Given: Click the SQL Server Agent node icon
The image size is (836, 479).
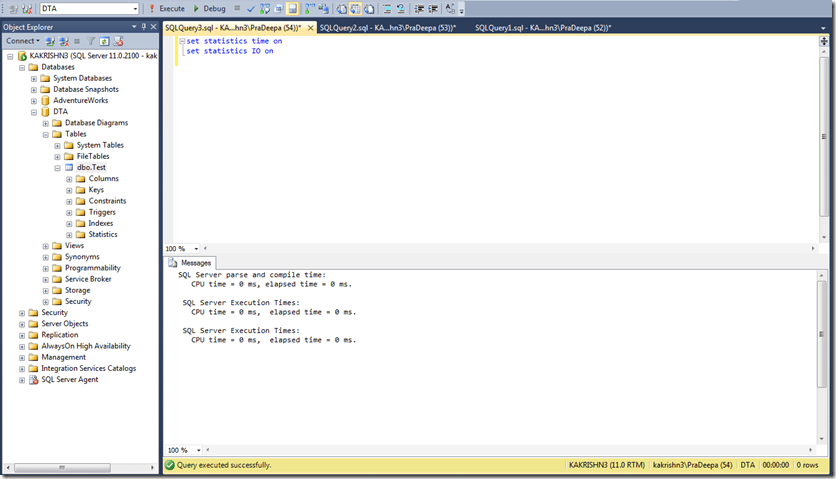Looking at the screenshot, I should pyautogui.click(x=33, y=380).
